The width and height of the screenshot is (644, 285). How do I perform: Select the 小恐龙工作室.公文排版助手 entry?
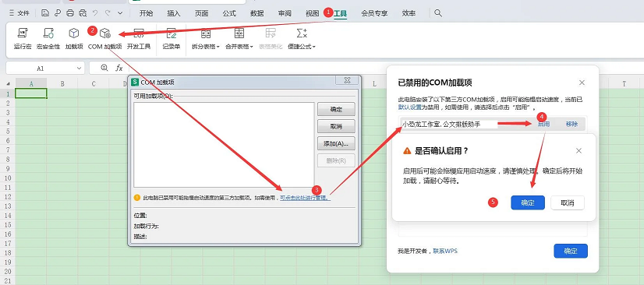pyautogui.click(x=441, y=124)
